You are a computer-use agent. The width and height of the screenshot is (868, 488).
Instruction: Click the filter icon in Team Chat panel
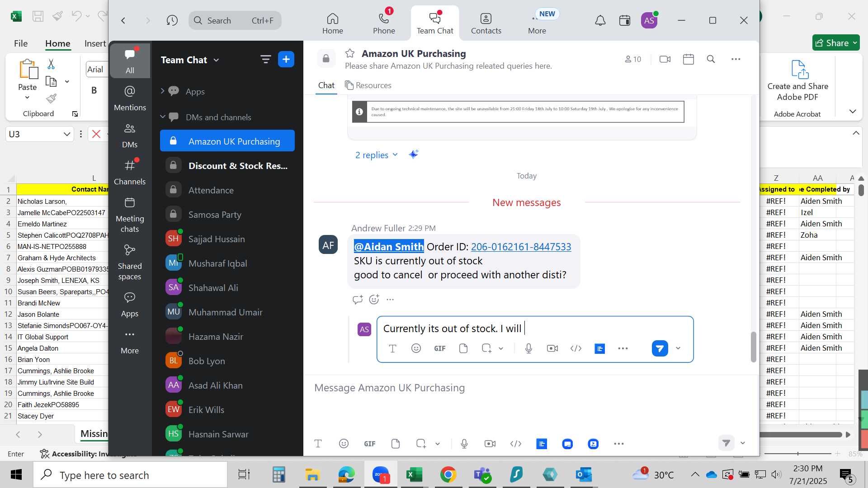tap(265, 59)
